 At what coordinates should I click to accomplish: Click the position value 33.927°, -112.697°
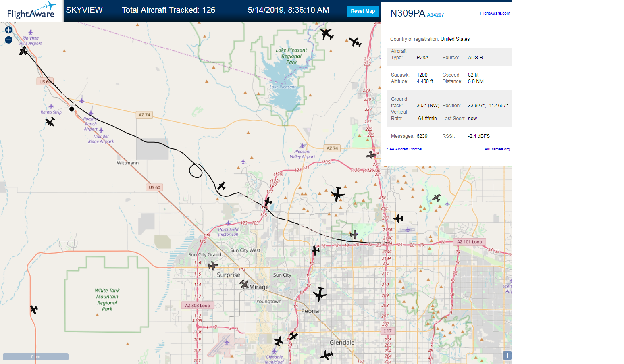point(488,106)
